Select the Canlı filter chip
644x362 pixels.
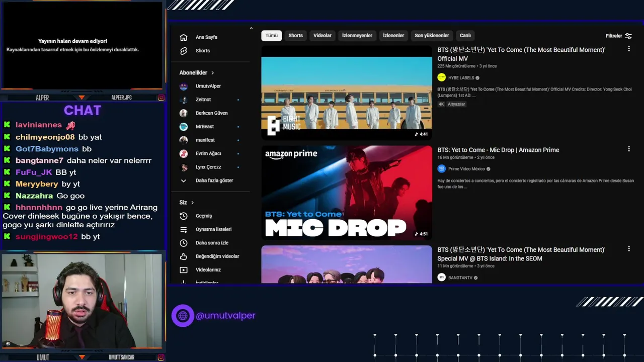pos(465,36)
